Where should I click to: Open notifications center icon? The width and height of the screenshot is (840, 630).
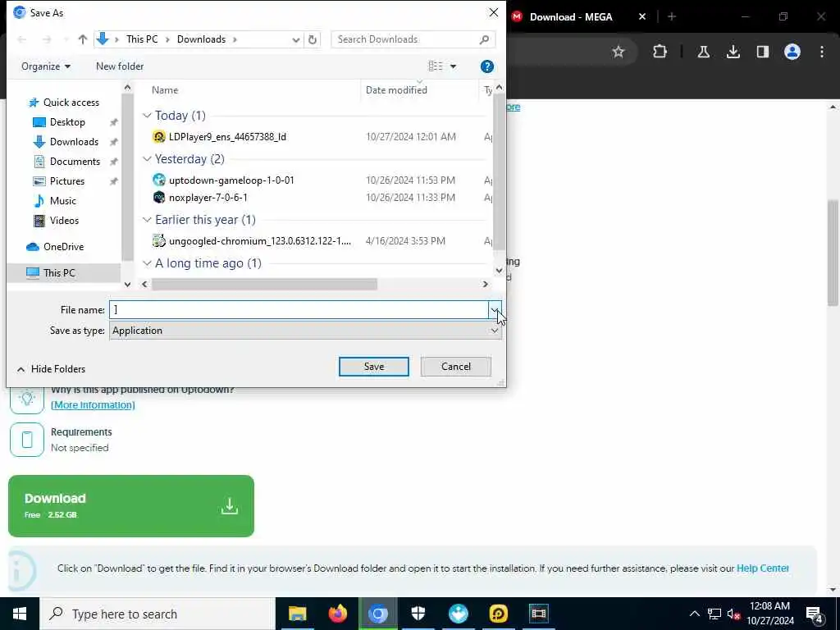click(x=815, y=614)
